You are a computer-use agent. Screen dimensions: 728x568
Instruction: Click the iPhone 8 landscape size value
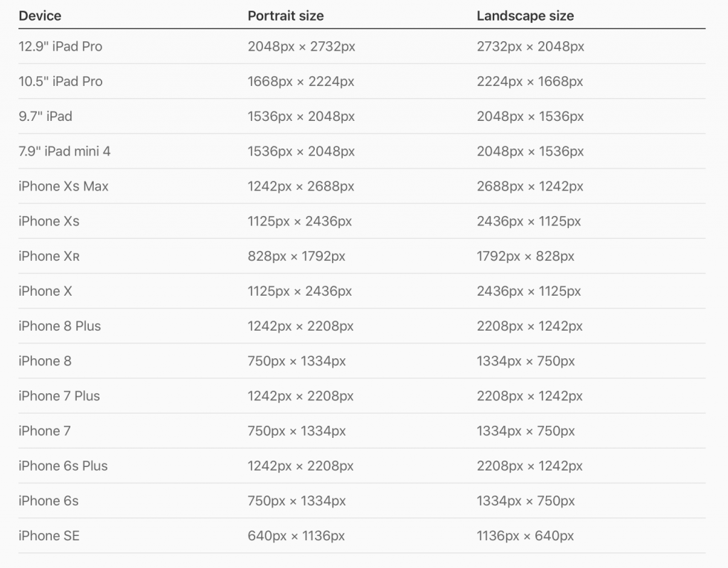[525, 361]
